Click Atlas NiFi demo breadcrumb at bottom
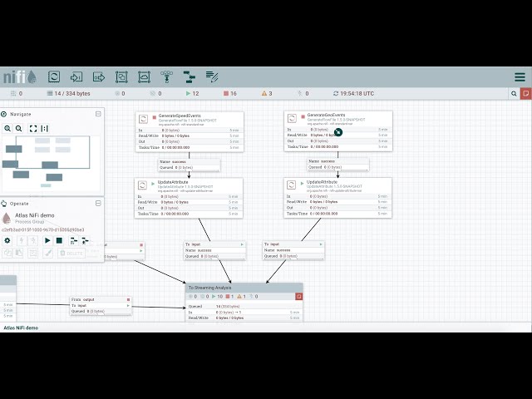 click(21, 328)
